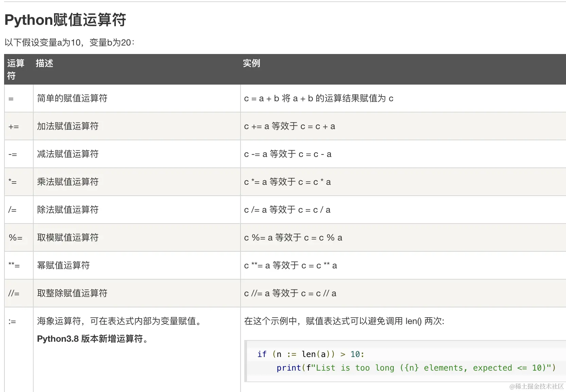Click the "实例" column header
The width and height of the screenshot is (566, 392).
tap(251, 64)
